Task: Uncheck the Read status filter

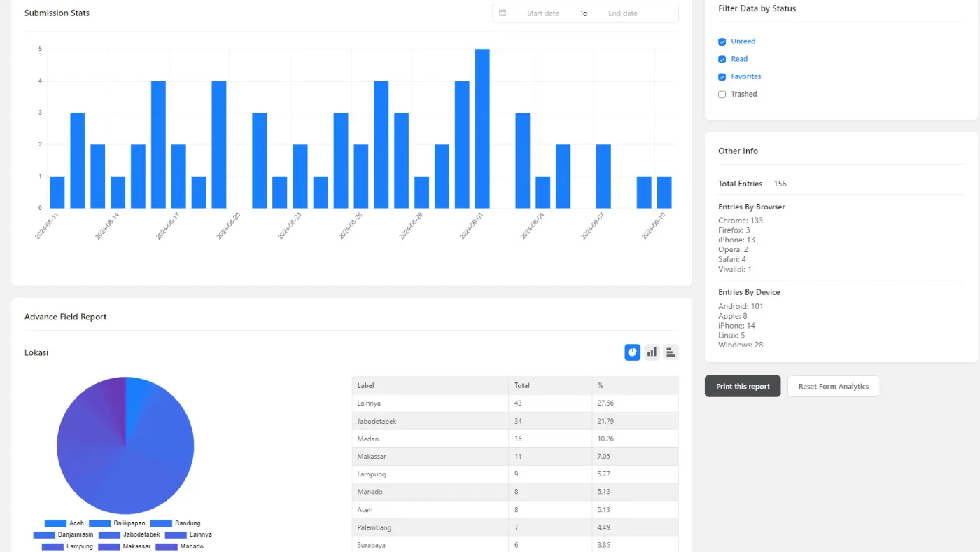Action: [722, 60]
